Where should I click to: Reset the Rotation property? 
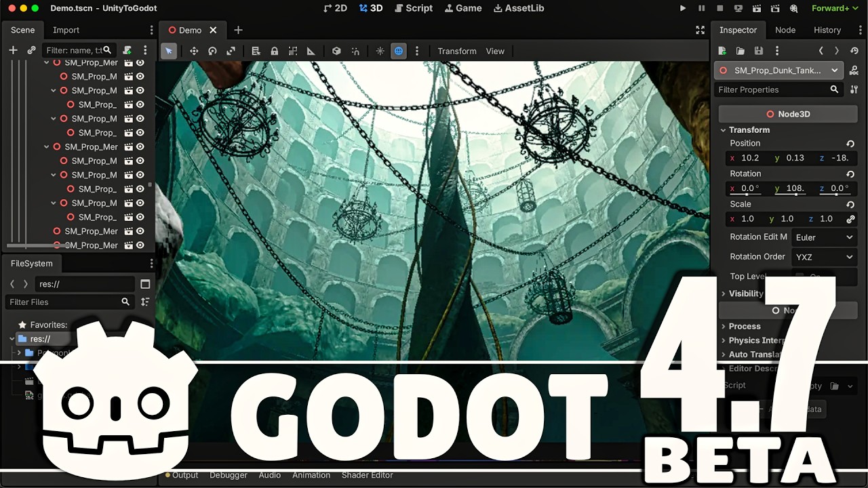tap(850, 174)
